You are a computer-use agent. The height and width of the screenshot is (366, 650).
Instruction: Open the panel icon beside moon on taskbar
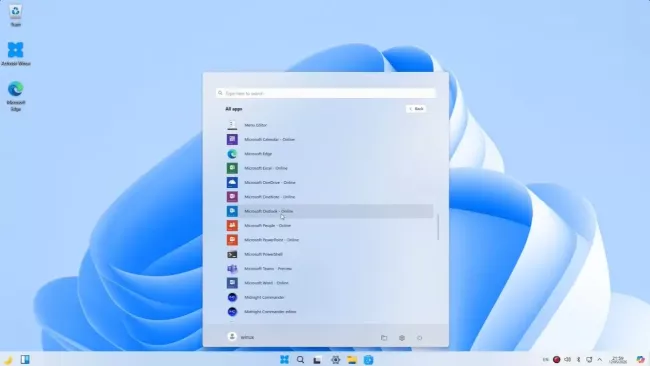point(25,359)
